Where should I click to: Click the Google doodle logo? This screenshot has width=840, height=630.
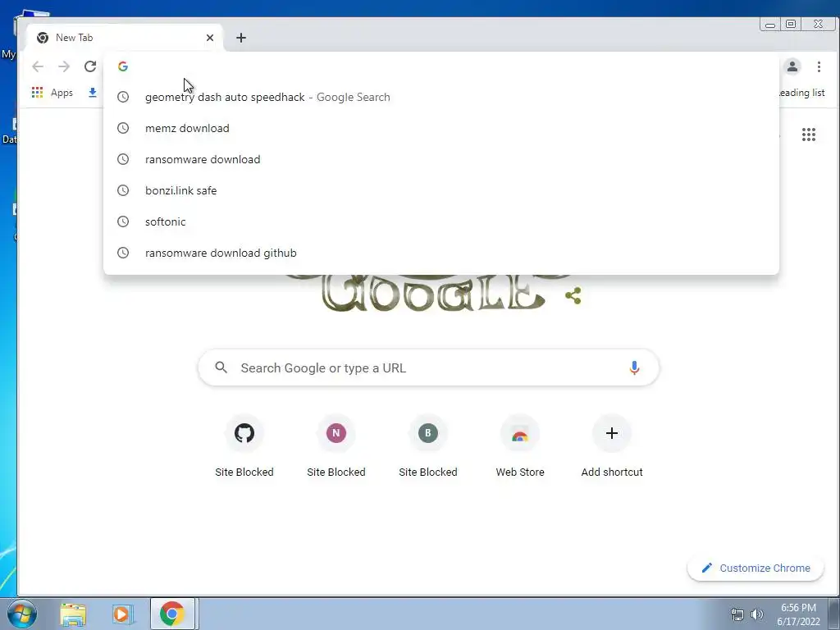tap(433, 293)
